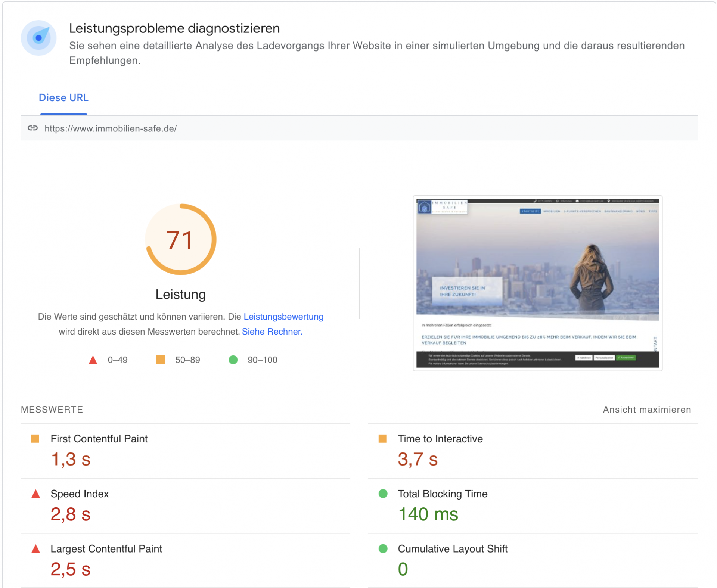The height and width of the screenshot is (588, 717).
Task: Click the green circle beside Total Blocking Time
Action: click(x=383, y=494)
